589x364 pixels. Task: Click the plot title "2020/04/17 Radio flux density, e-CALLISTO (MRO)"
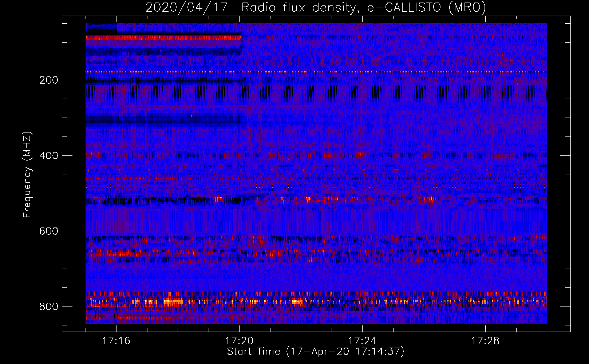tap(316, 7)
